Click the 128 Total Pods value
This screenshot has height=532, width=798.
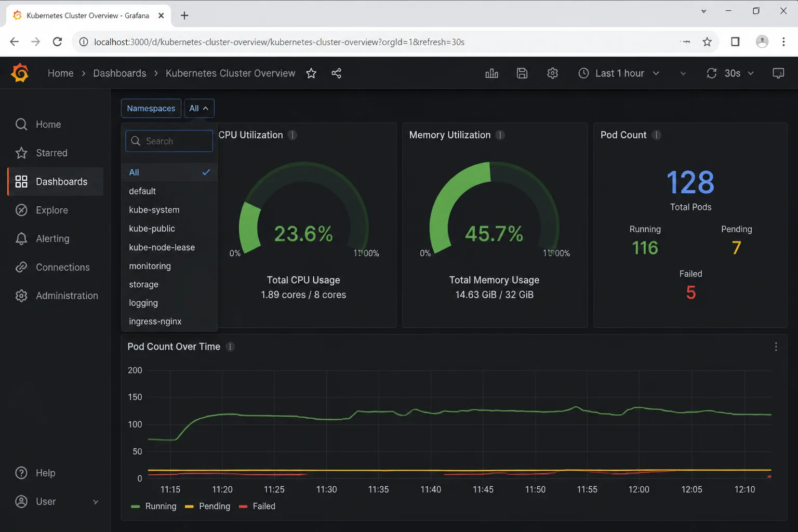point(690,182)
